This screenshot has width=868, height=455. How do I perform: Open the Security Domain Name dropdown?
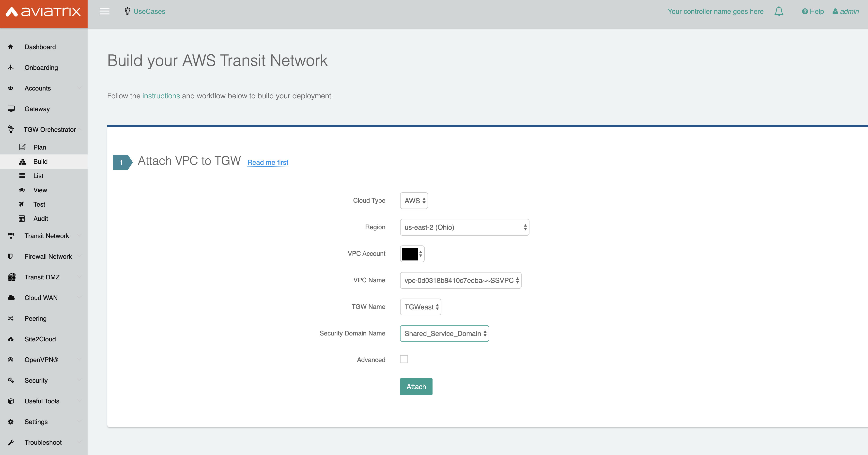point(444,334)
